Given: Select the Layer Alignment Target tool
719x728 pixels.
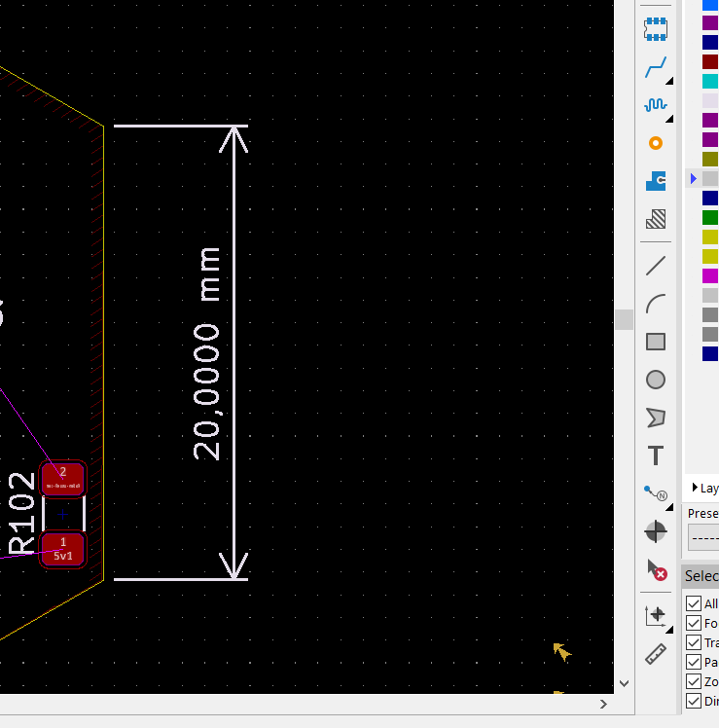Looking at the screenshot, I should 656,531.
